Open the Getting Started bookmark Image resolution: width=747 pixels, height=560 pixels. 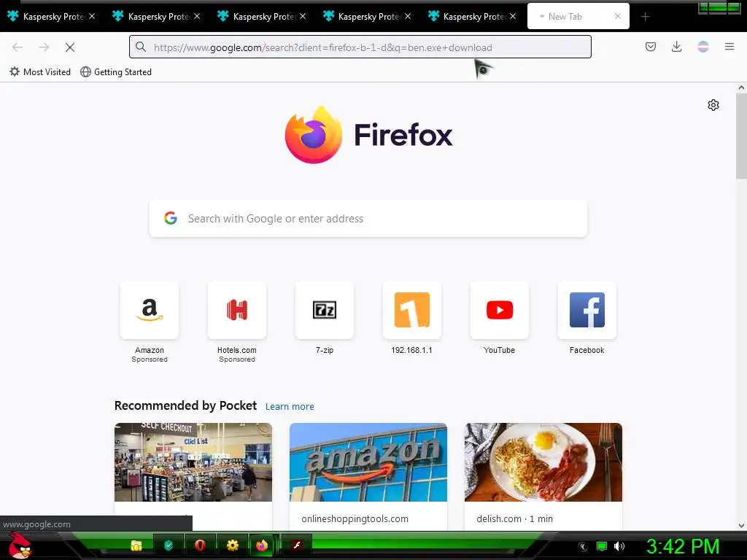[116, 72]
